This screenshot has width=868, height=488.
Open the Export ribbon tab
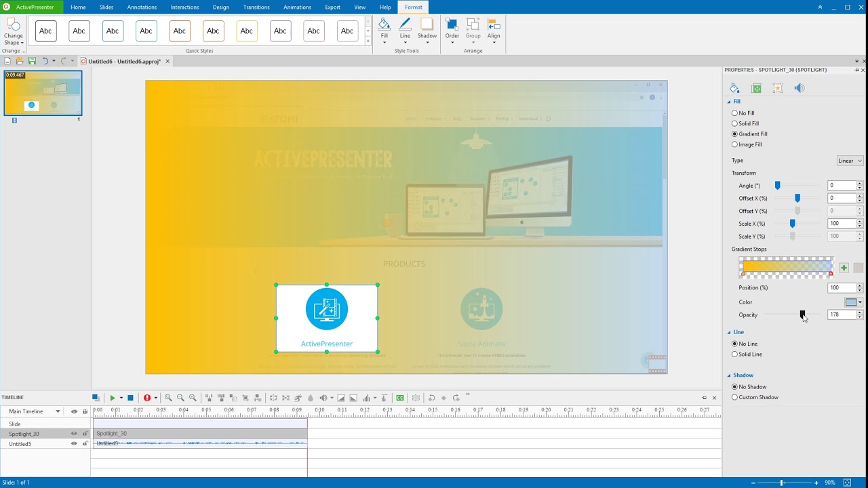(x=332, y=7)
